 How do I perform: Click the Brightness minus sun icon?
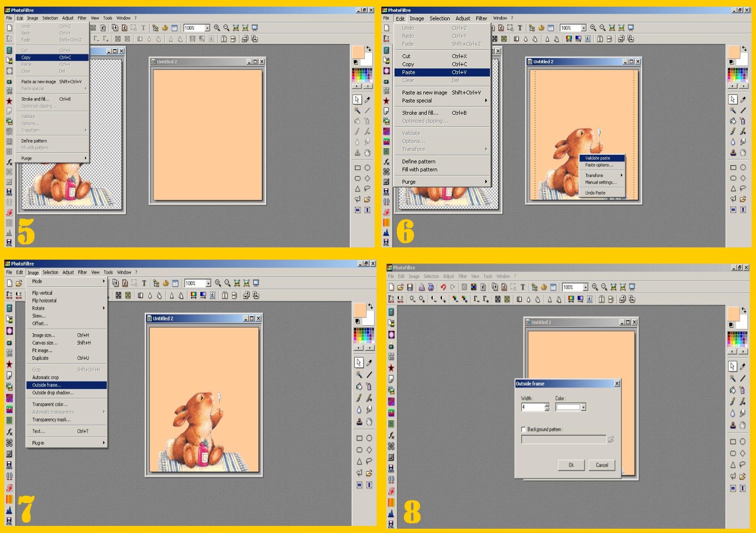click(x=412, y=299)
